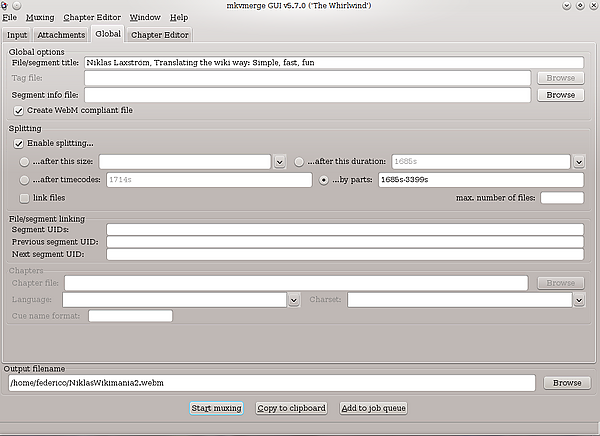Image resolution: width=600 pixels, height=436 pixels.
Task: Open the Muxing menu
Action: (x=40, y=17)
